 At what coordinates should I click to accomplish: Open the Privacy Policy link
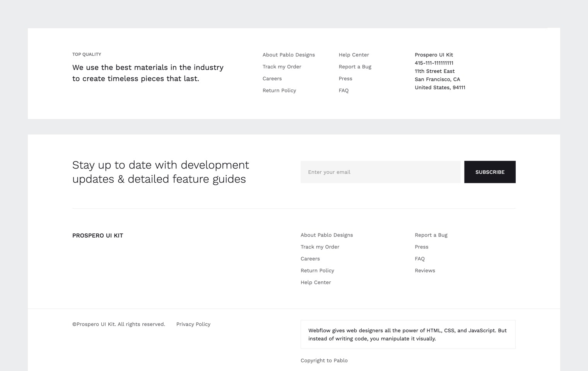click(193, 324)
